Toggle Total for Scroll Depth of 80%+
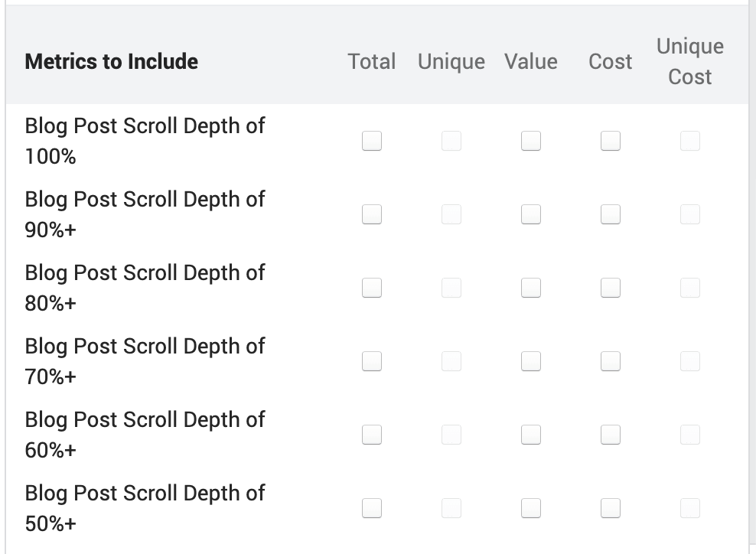 [372, 288]
